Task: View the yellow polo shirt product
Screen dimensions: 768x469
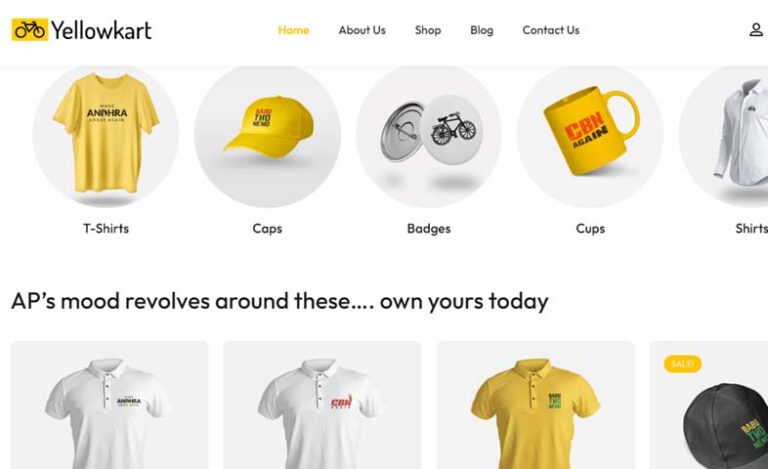Action: 535,405
